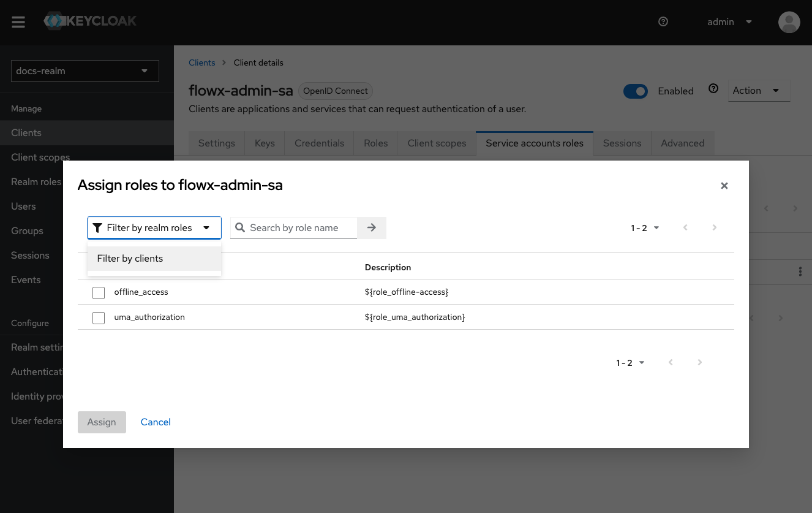This screenshot has width=812, height=513.
Task: Check the offline_access role checkbox
Action: pos(99,293)
